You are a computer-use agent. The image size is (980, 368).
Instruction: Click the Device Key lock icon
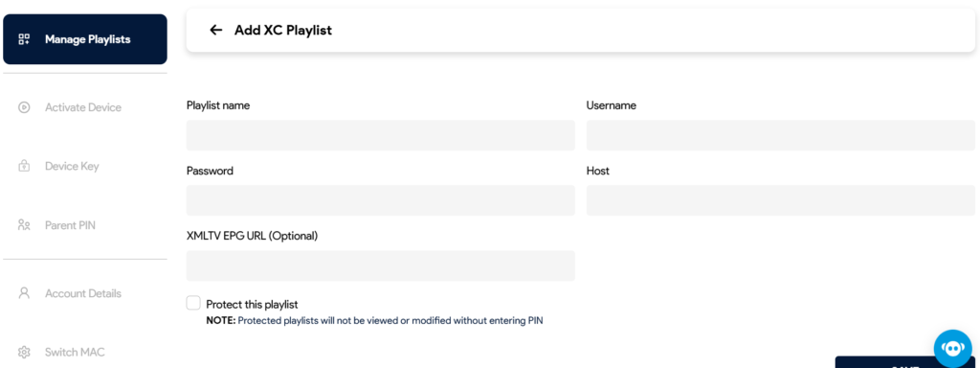(x=24, y=166)
